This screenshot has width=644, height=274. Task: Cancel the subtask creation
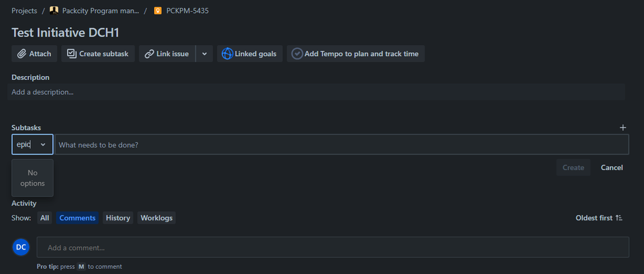click(612, 168)
